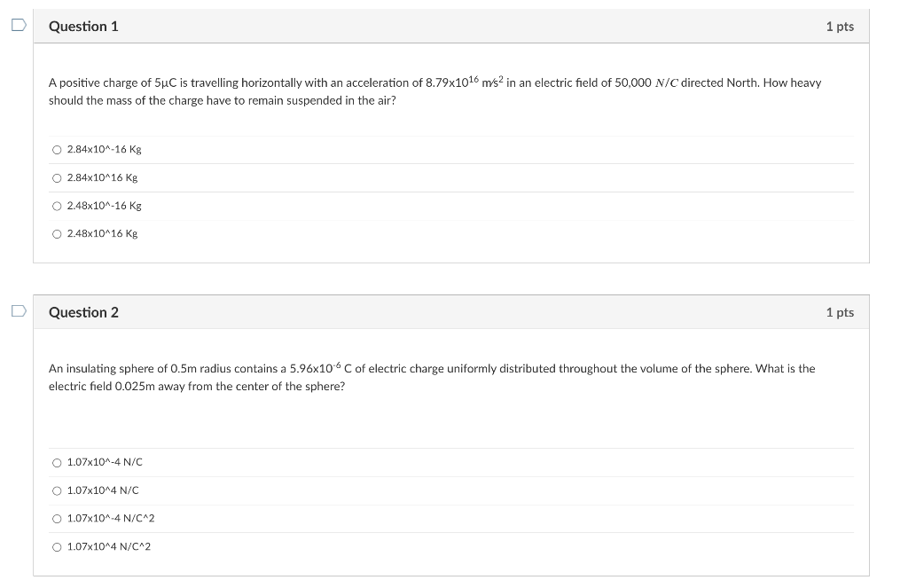Select answer 2.84x10^16 Kg
This screenshot has height=588, width=908.
(x=57, y=178)
